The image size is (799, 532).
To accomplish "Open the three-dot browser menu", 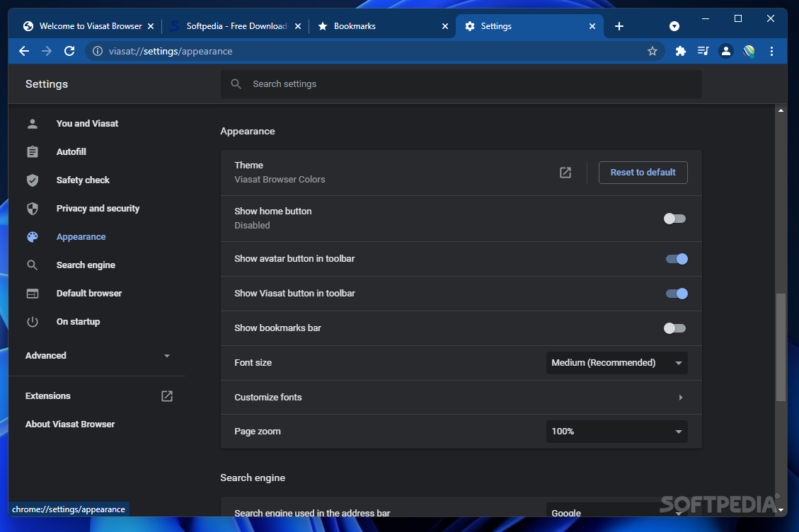I will (x=771, y=51).
